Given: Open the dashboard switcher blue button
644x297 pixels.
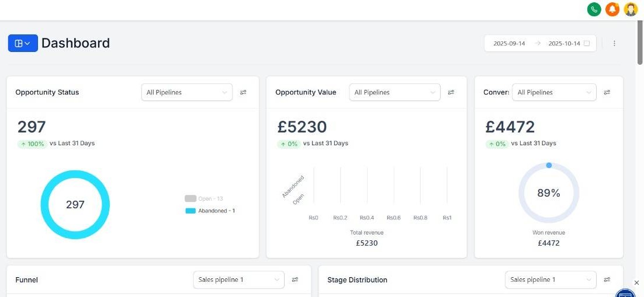Looking at the screenshot, I should (23, 43).
